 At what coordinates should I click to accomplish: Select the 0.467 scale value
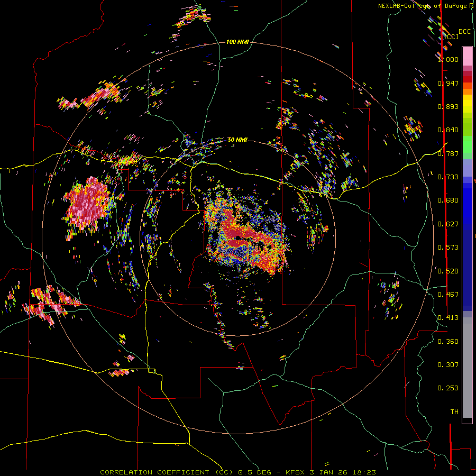tap(448, 295)
